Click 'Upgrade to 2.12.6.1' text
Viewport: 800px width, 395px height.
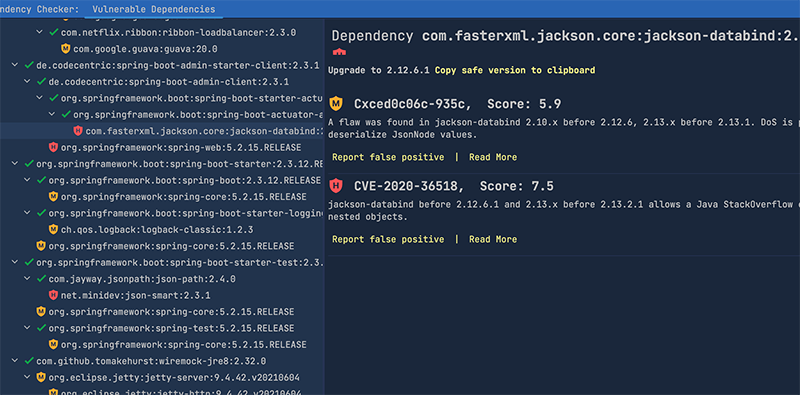click(x=380, y=70)
